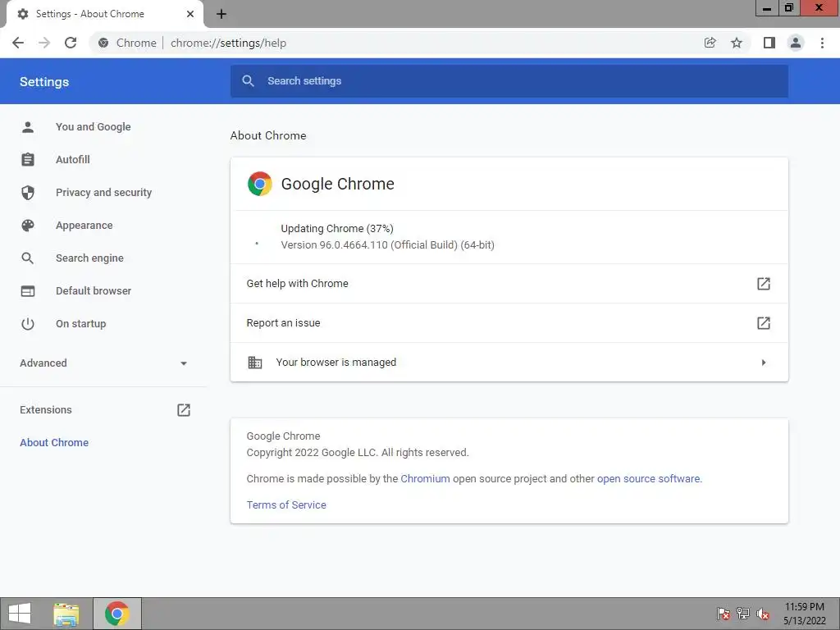Open the side panel icon
This screenshot has height=630, width=840.
click(769, 43)
